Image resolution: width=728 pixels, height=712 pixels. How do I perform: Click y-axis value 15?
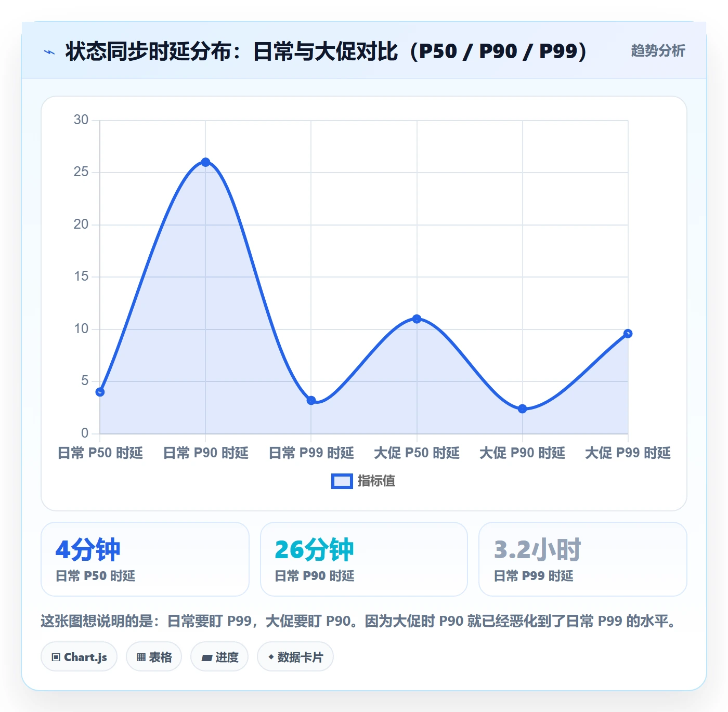pos(81,276)
